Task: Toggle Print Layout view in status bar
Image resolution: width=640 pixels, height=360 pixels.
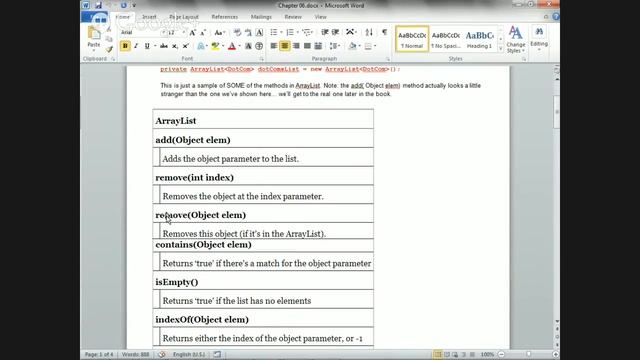Action: coord(438,354)
